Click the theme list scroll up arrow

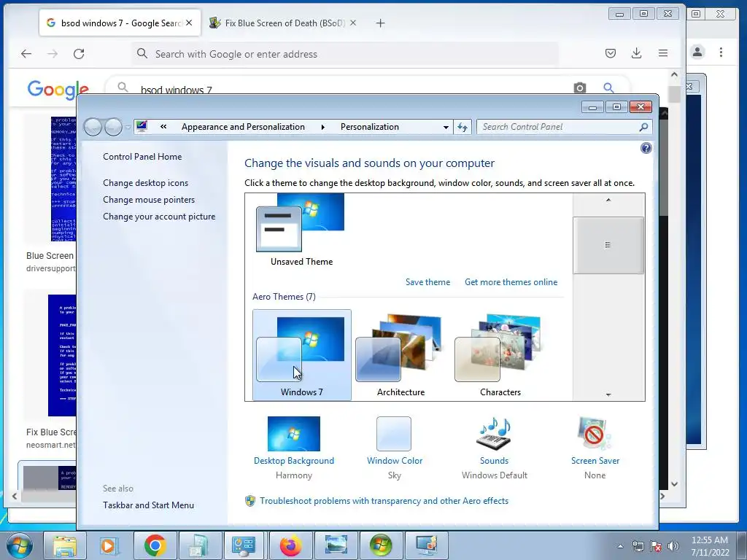[x=608, y=200]
